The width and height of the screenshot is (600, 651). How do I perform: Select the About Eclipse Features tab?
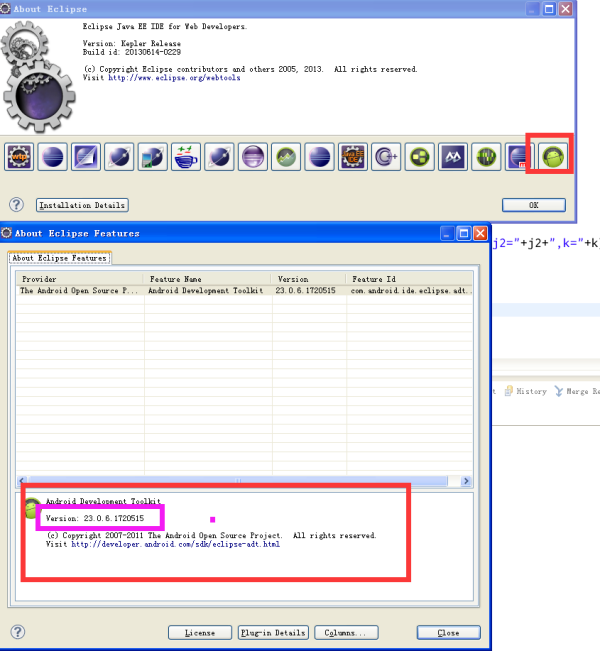pos(59,258)
